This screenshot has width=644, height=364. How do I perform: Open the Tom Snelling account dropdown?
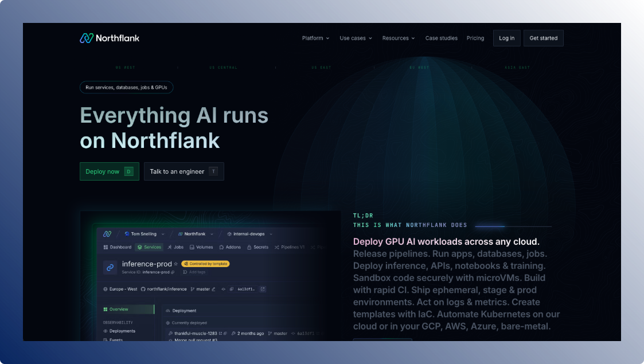[163, 234]
